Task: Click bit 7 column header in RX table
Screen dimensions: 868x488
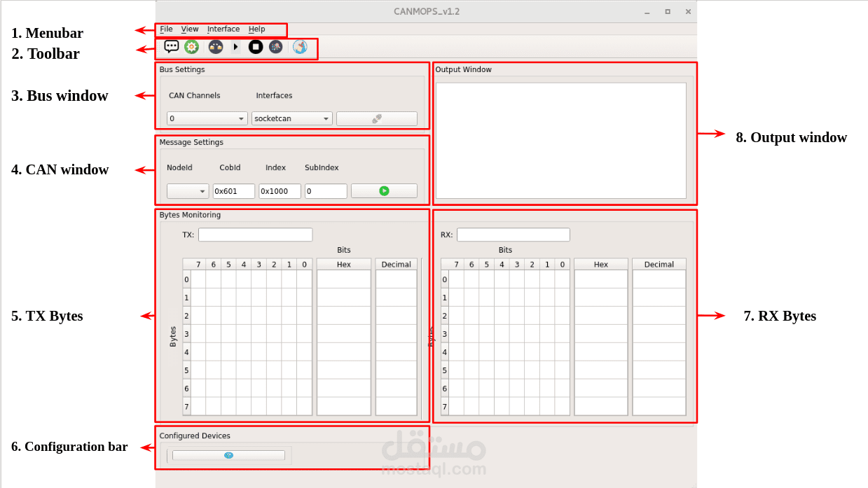Action: tap(456, 265)
